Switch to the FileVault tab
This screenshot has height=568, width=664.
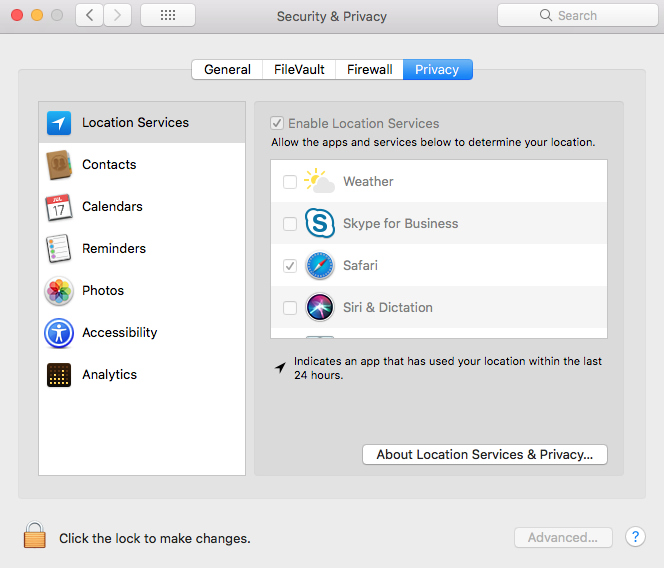[x=299, y=69]
